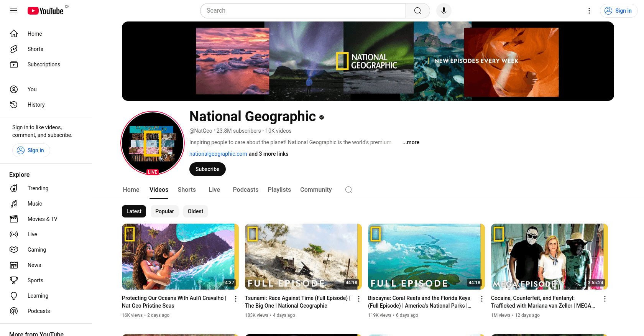Image resolution: width=644 pixels, height=336 pixels.
Task: Open Gaming in the sidebar
Action: (36, 250)
